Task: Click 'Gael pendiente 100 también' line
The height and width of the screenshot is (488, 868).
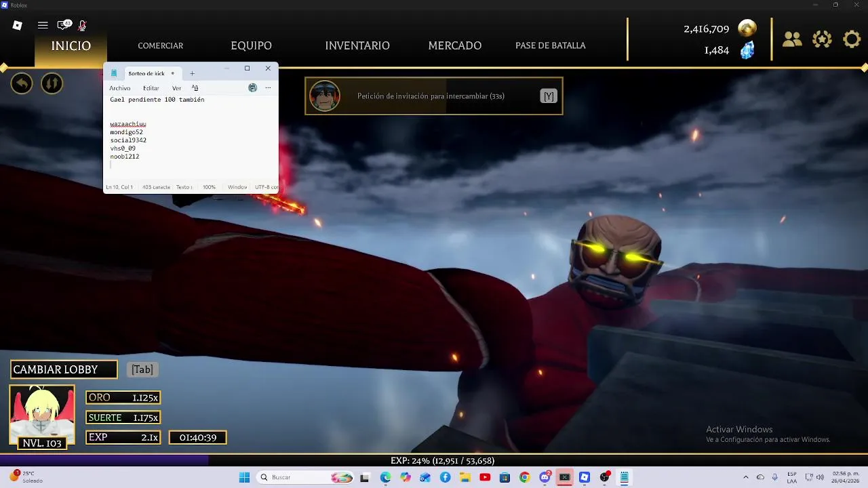Action: [x=157, y=100]
